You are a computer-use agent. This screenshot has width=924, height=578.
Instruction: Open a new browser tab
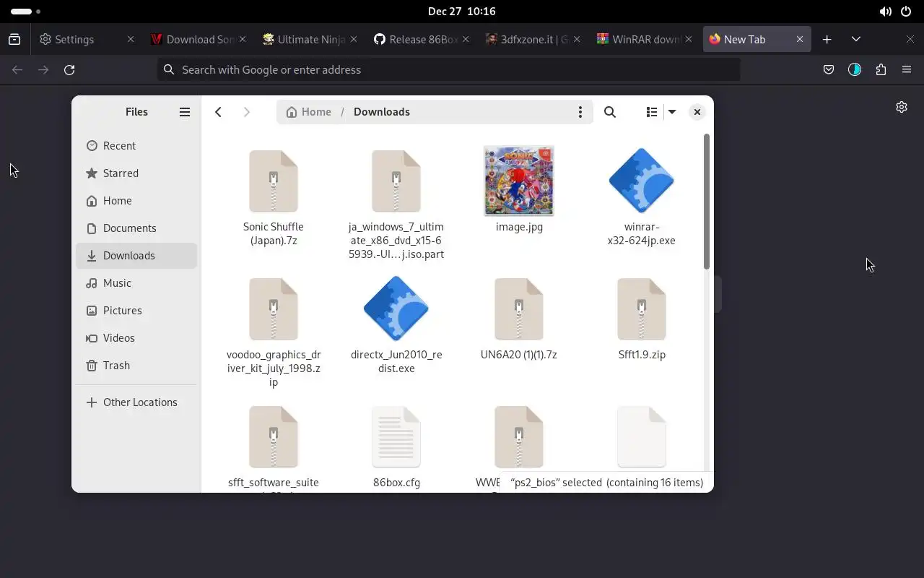coord(827,40)
